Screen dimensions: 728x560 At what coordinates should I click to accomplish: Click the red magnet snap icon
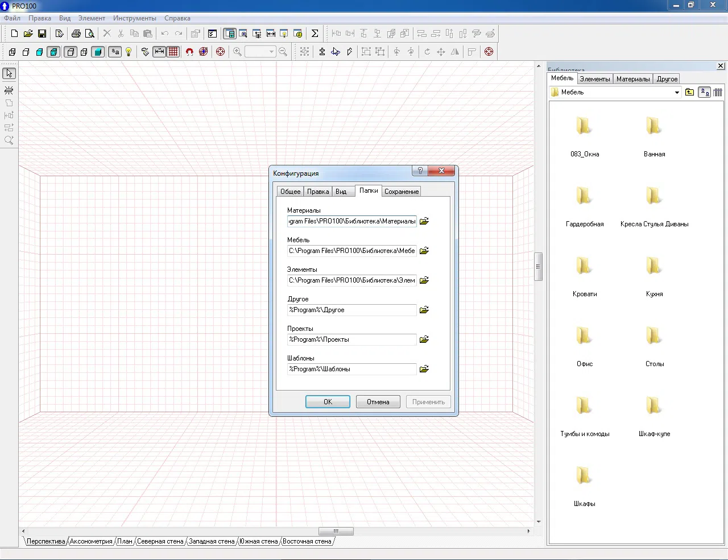pyautogui.click(x=189, y=52)
